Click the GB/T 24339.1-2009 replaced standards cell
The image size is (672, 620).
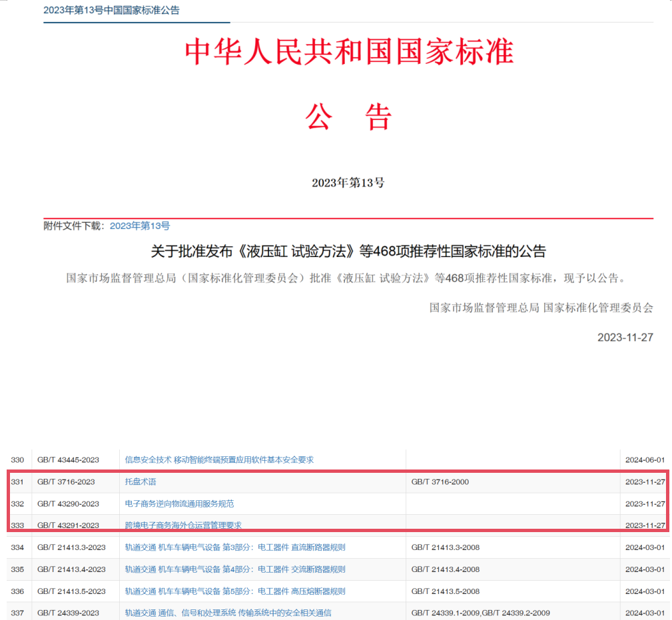[480, 613]
